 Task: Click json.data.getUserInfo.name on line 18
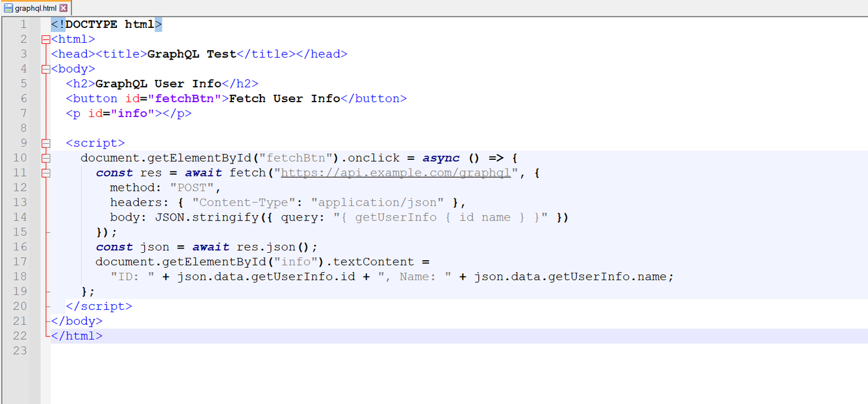pos(570,277)
